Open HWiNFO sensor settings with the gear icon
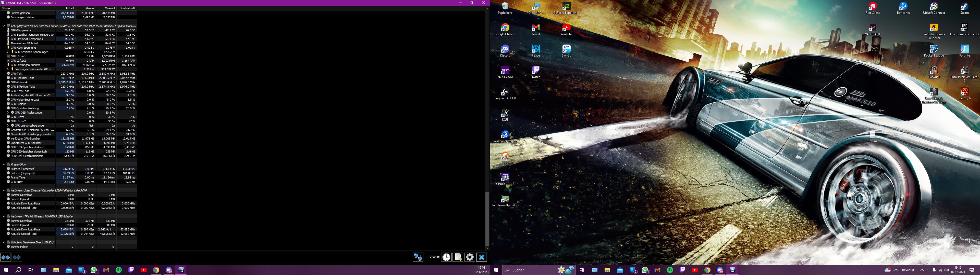 (x=470, y=257)
